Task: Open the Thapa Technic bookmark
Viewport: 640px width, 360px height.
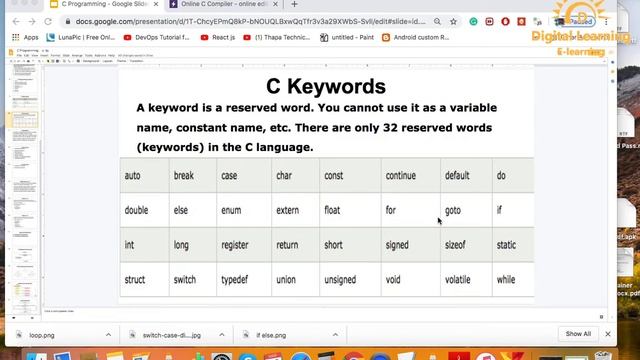Action: click(x=277, y=37)
